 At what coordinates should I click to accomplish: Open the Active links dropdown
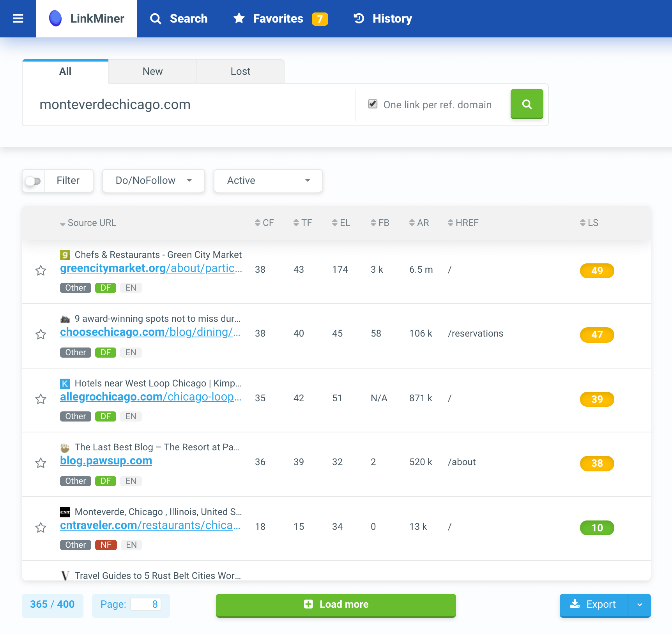(x=268, y=181)
